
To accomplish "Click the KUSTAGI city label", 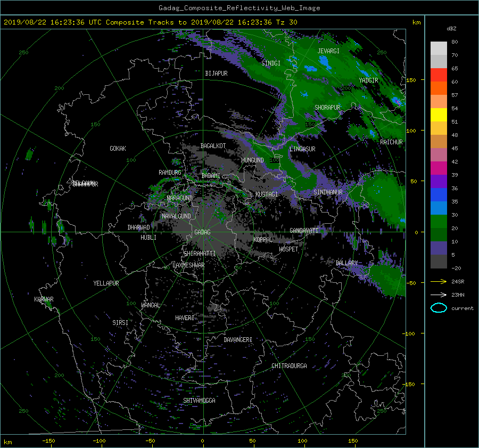I will (x=267, y=194).
